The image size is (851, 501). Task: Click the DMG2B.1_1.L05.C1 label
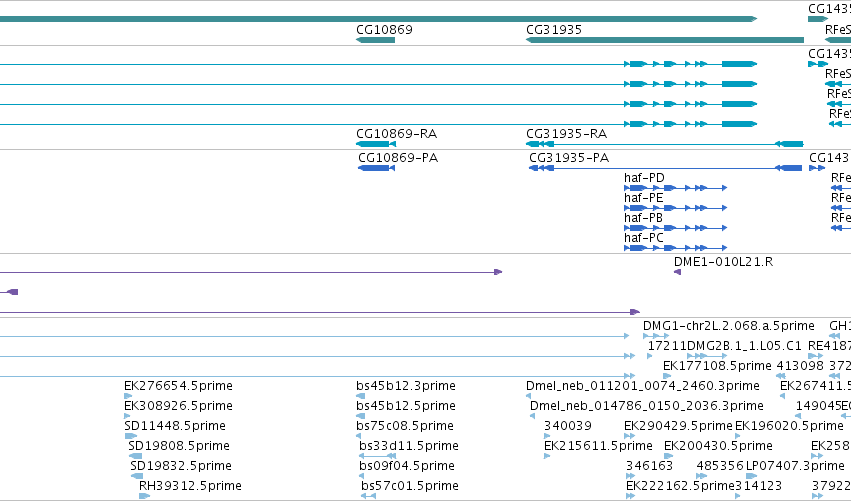click(744, 346)
